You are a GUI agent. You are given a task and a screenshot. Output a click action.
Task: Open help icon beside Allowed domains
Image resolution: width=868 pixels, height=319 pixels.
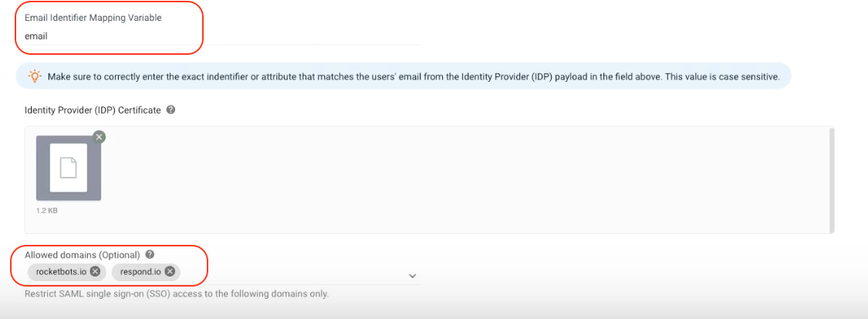(x=150, y=254)
